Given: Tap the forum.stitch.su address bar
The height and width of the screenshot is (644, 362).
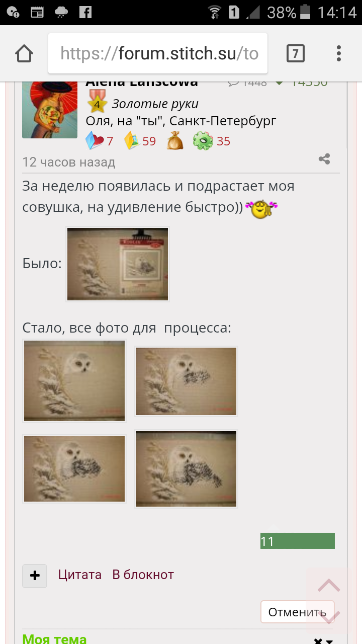Looking at the screenshot, I should [x=158, y=53].
